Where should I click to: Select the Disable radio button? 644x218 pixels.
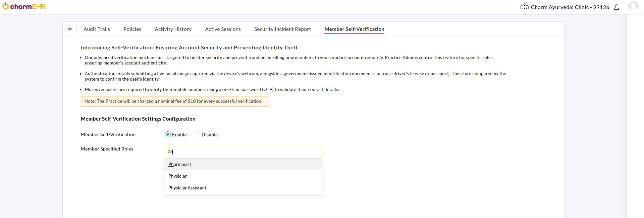197,134
